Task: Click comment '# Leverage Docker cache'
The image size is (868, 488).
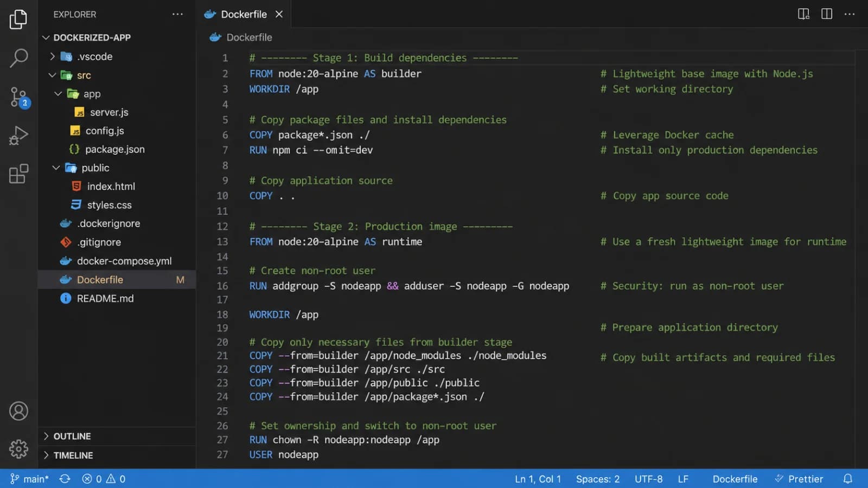Action: (x=667, y=135)
